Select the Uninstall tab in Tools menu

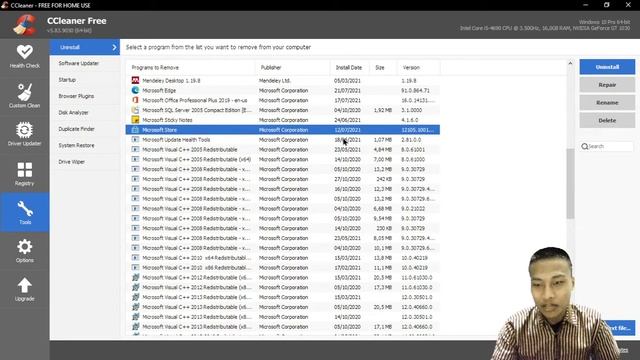85,47
